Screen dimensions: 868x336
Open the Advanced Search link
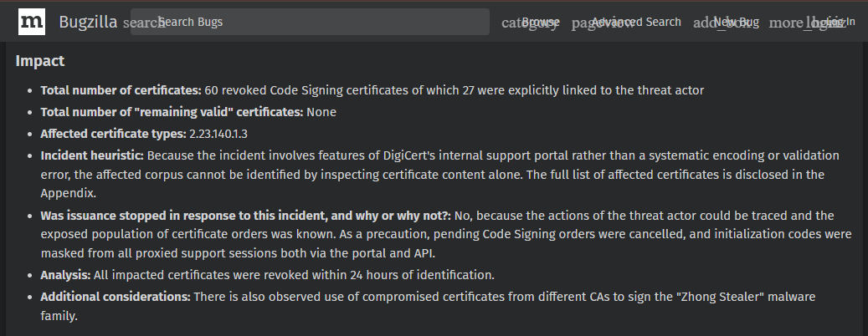[x=637, y=22]
